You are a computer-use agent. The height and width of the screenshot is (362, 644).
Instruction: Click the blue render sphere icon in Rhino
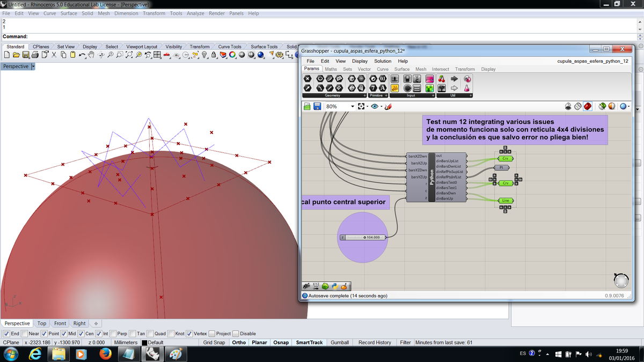click(261, 55)
